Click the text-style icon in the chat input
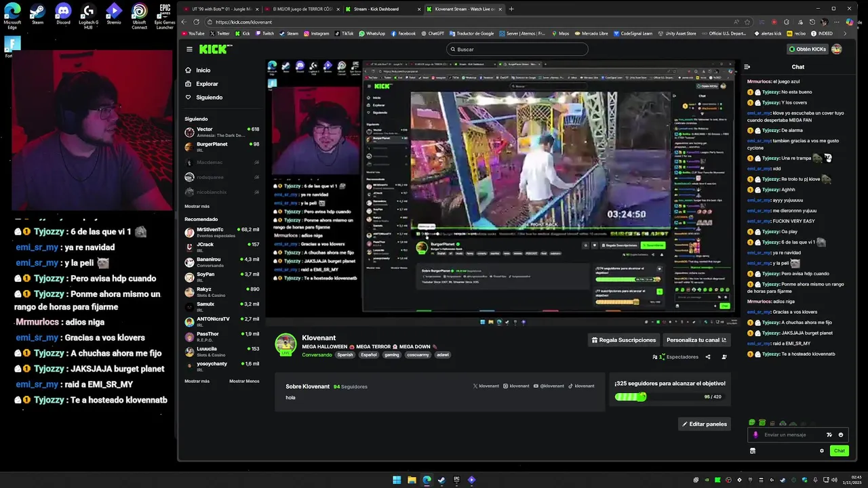868x488 pixels. click(829, 435)
